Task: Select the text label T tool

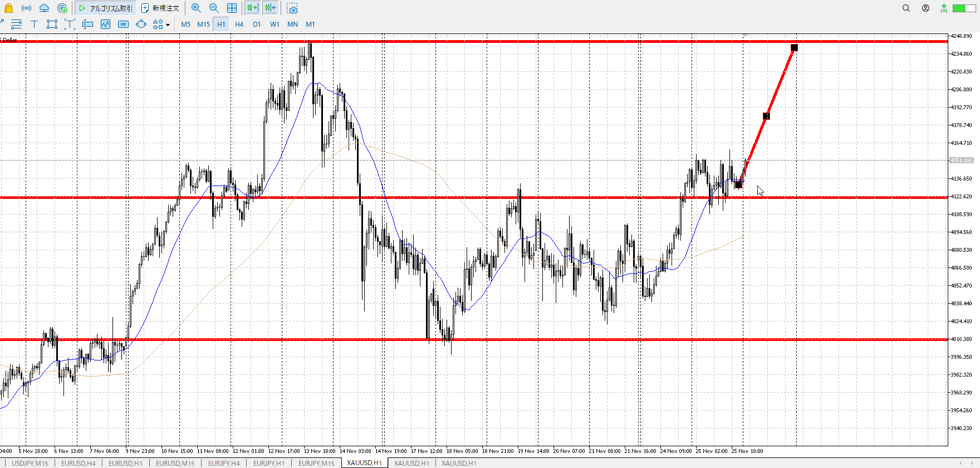Action: pyautogui.click(x=34, y=24)
